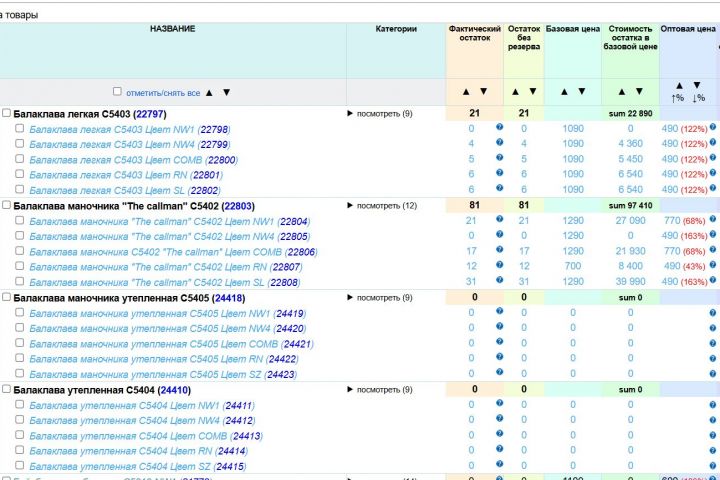Sort Название column descending with down arrow

tap(226, 92)
